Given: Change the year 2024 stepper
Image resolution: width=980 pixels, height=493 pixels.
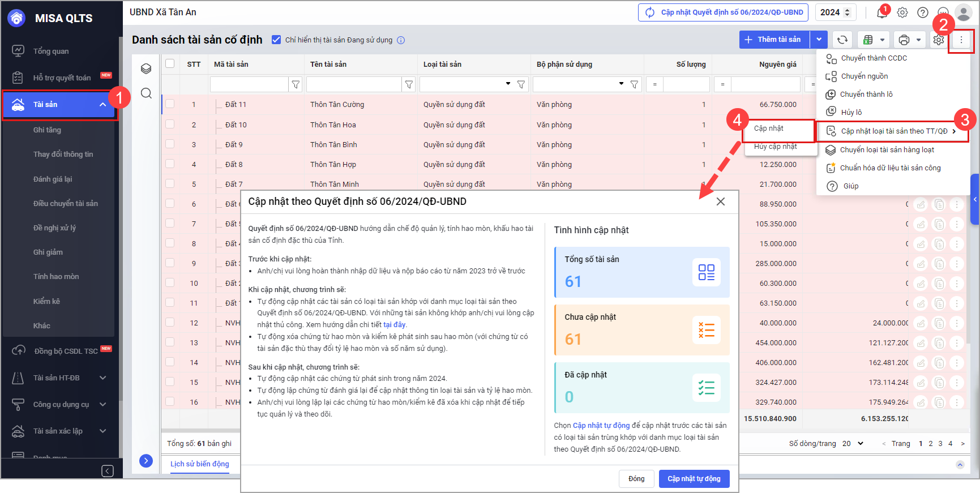Looking at the screenshot, I should click(x=847, y=12).
